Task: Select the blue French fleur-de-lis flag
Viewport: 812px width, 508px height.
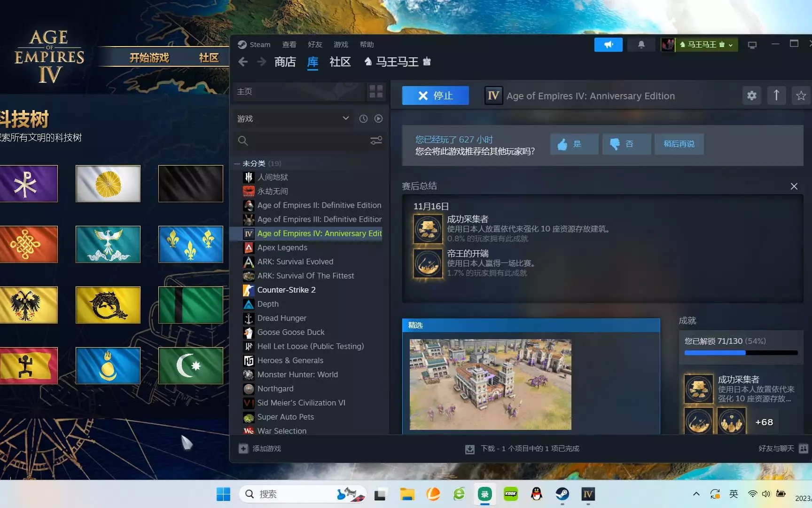Action: [x=191, y=244]
